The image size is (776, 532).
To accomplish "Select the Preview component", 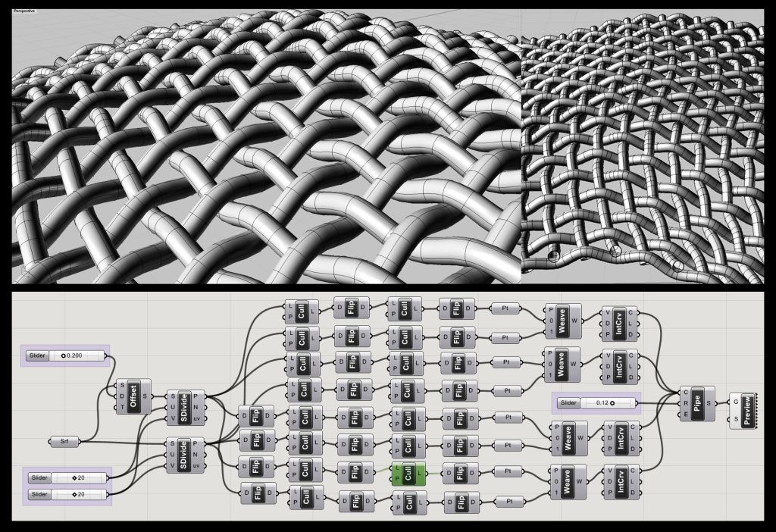I will [x=748, y=410].
